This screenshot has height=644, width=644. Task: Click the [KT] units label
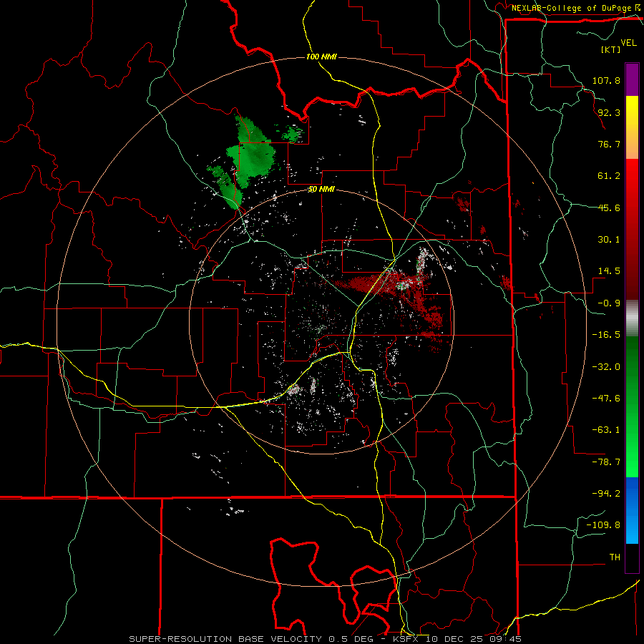click(x=610, y=49)
